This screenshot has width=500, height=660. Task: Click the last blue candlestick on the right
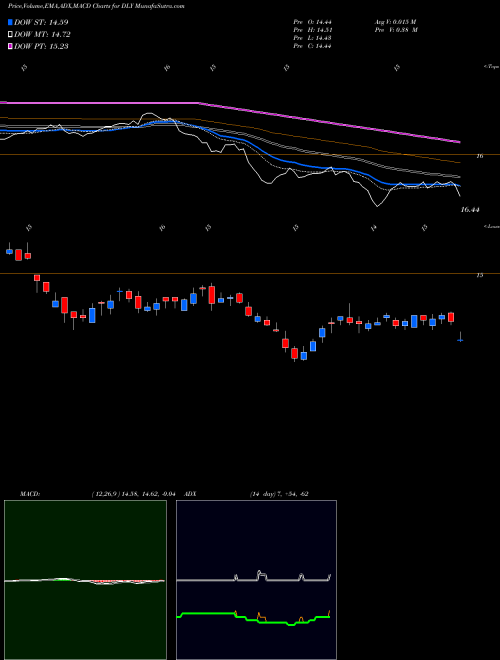coord(460,340)
